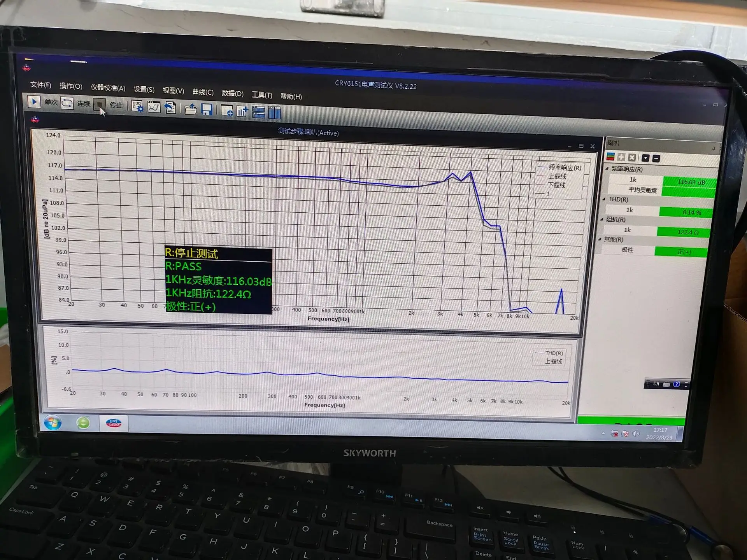The width and height of the screenshot is (747, 560).
Task: Start continuous loop test (连续)
Action: (67, 103)
